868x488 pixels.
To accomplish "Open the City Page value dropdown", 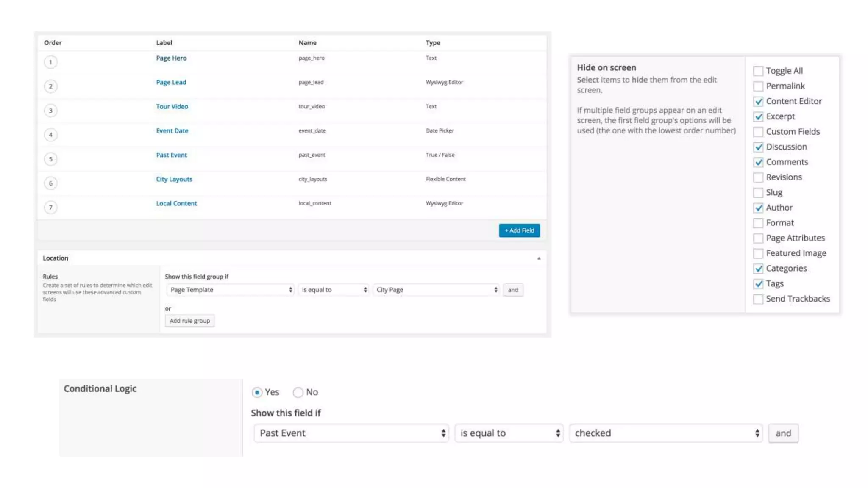I will [436, 290].
